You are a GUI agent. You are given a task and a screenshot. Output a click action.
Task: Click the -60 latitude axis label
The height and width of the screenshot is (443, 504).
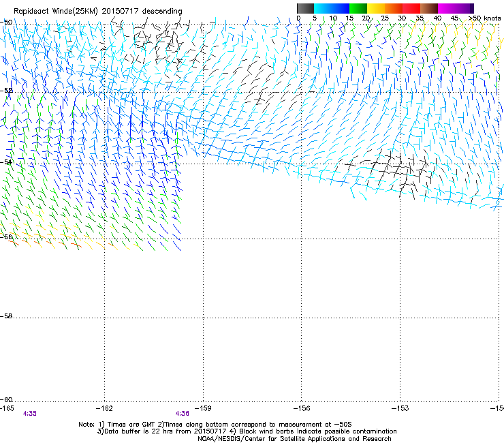pyautogui.click(x=6, y=400)
